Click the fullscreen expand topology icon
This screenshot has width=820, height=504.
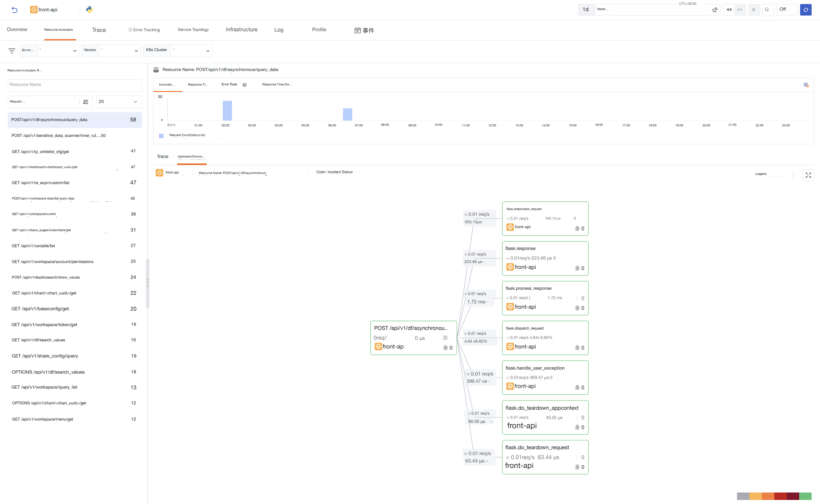808,175
